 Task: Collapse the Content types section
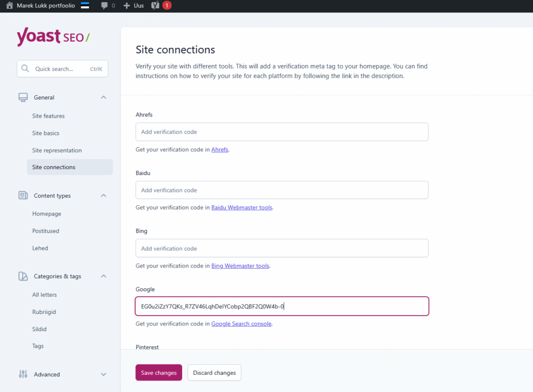[103, 196]
